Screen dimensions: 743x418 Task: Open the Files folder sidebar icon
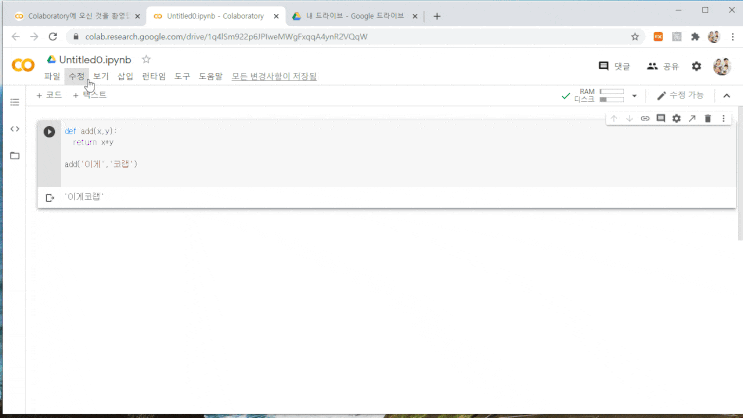tap(15, 155)
